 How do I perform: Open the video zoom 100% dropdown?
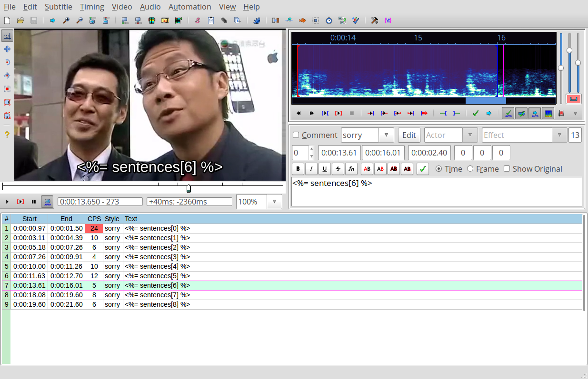(274, 202)
